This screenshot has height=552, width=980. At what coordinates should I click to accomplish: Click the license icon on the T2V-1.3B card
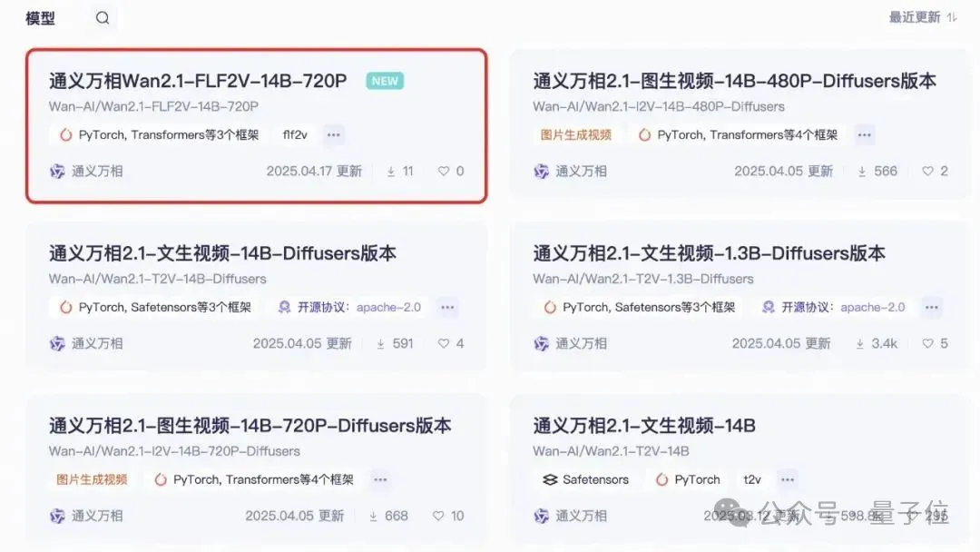tap(769, 307)
